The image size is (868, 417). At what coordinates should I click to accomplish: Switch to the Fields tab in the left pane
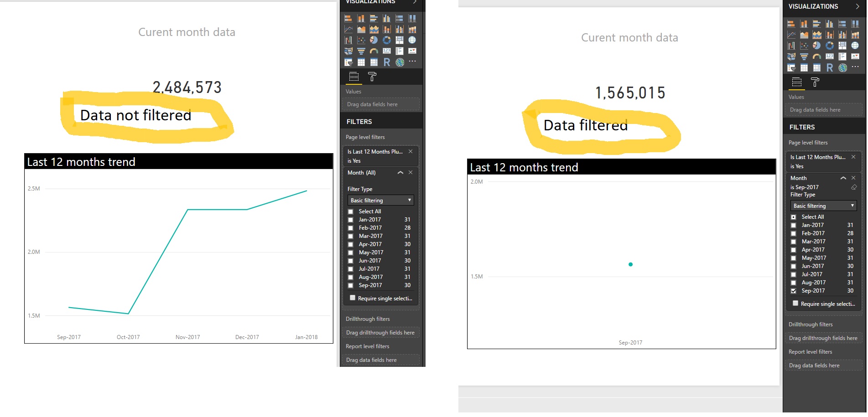click(354, 77)
